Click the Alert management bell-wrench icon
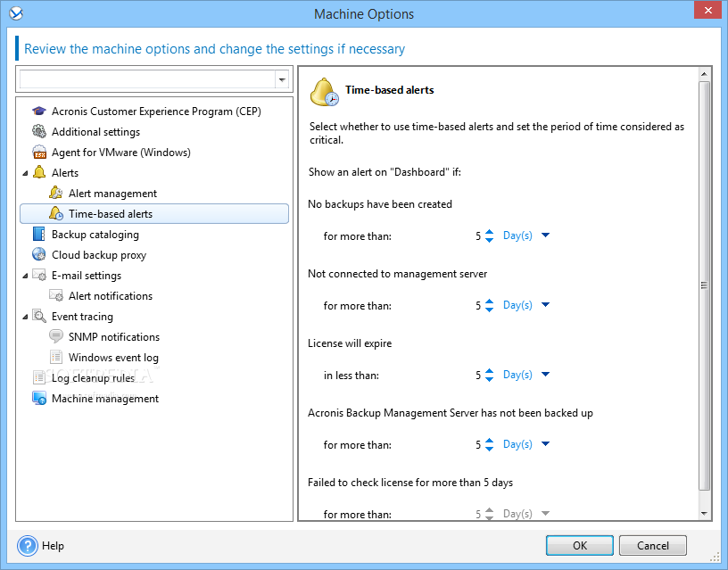The width and height of the screenshot is (728, 570). 55,193
